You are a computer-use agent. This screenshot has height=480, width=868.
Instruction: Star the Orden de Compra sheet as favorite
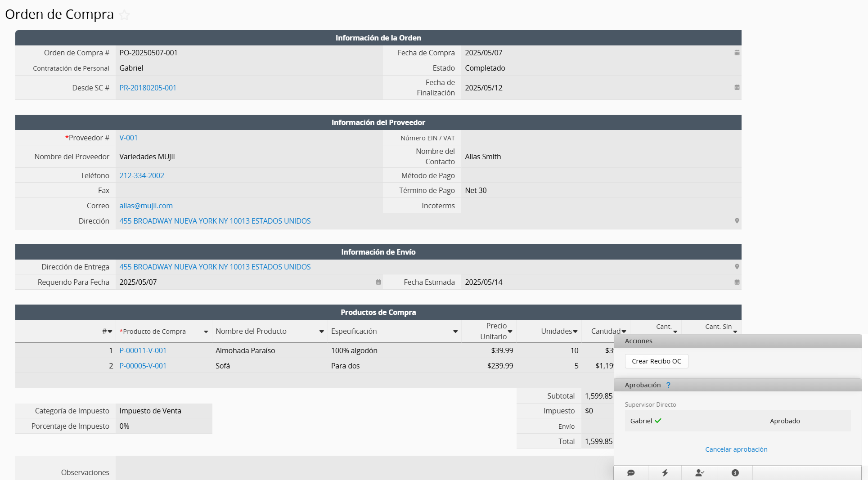point(124,15)
